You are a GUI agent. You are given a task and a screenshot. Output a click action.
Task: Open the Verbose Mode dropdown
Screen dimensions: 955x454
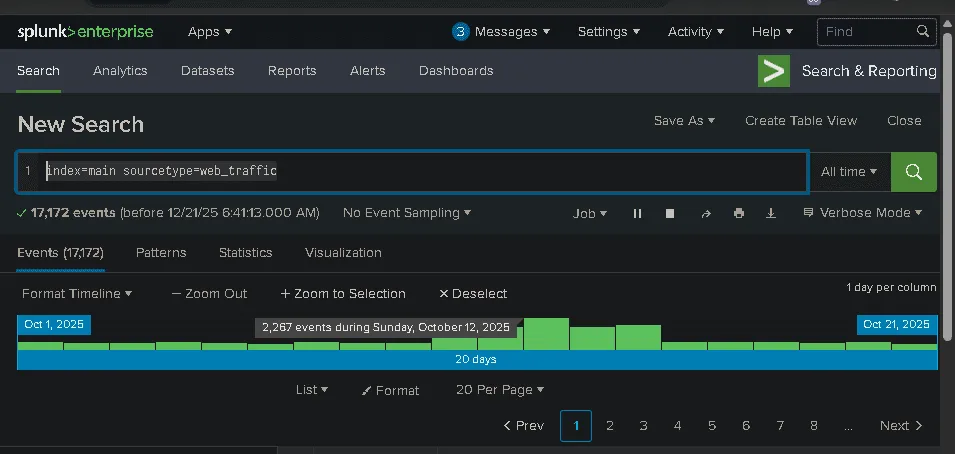[862, 213]
